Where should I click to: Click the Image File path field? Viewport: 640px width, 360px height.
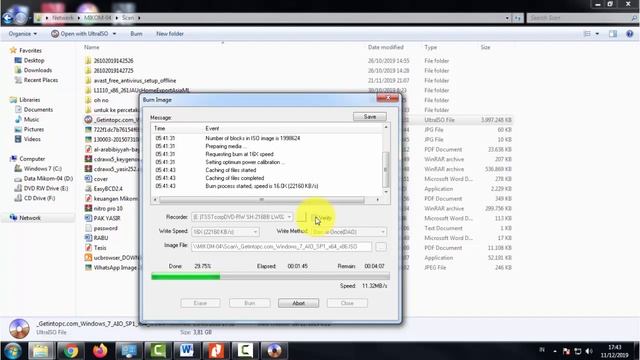[x=281, y=247]
